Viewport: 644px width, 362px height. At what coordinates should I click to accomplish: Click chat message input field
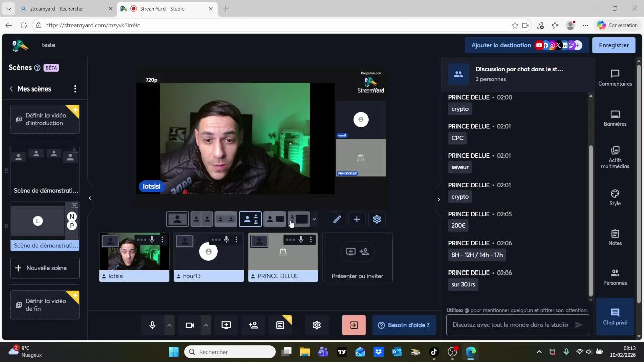coord(511,325)
